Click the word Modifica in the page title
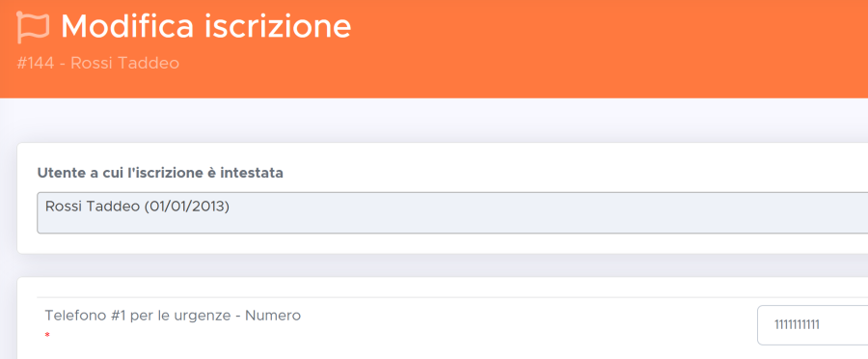Viewport: 868px width, 359px height. pyautogui.click(x=127, y=26)
